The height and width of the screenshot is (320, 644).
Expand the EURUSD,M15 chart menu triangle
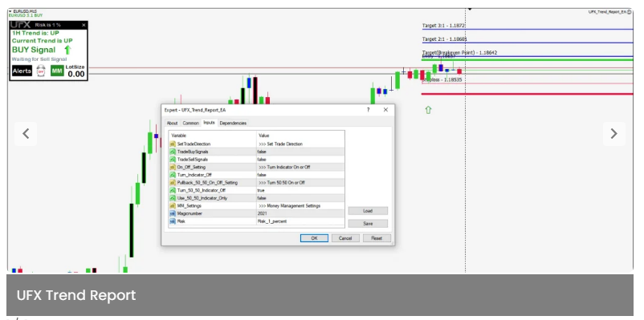(10, 11)
